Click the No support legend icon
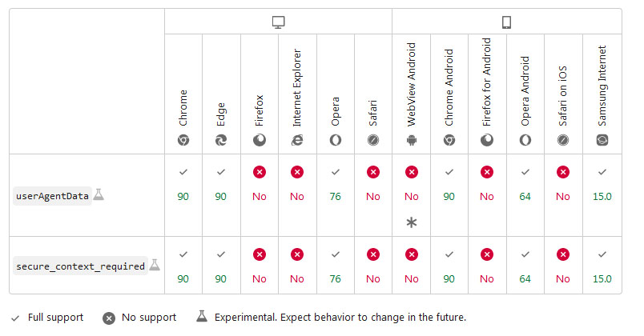The height and width of the screenshot is (336, 644). click(109, 318)
